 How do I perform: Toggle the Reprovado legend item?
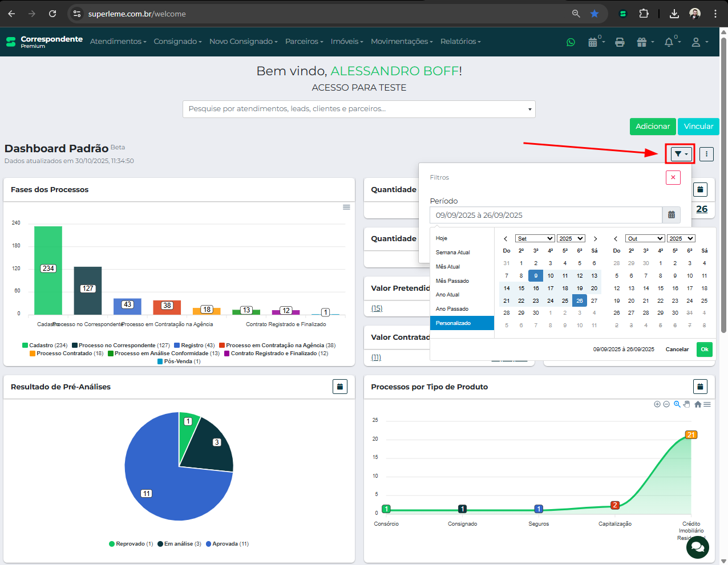[x=131, y=544]
